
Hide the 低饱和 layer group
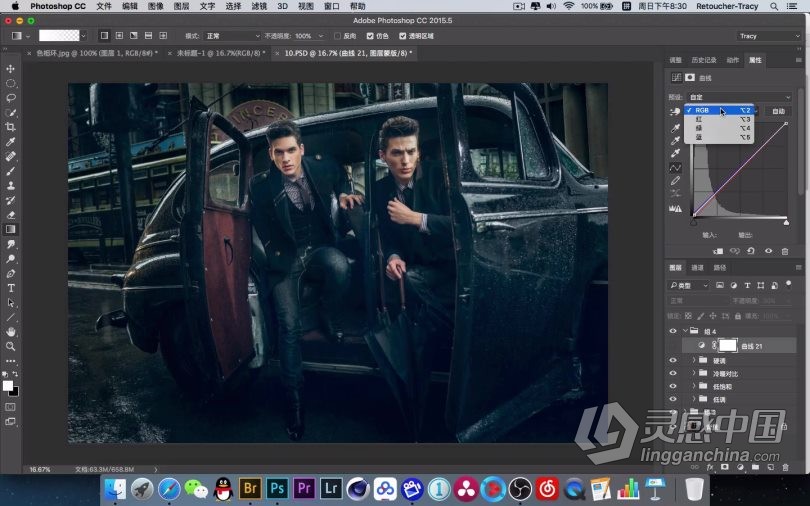(x=673, y=386)
